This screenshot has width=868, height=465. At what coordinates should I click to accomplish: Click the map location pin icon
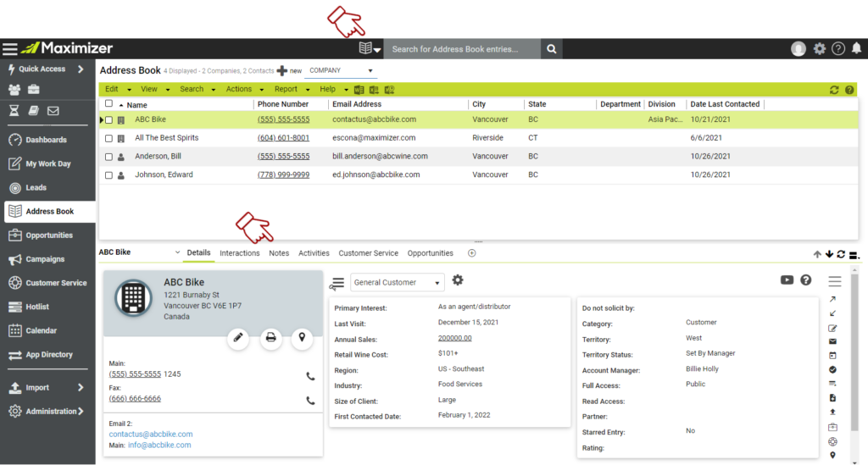point(303,338)
